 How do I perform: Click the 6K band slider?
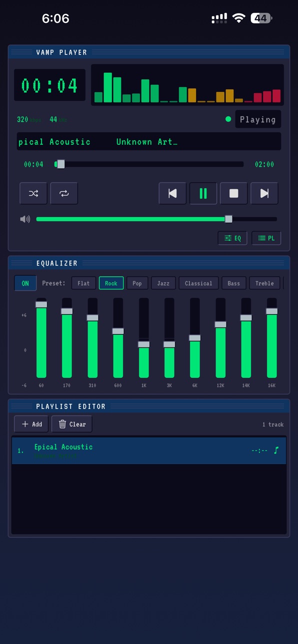[x=194, y=338]
